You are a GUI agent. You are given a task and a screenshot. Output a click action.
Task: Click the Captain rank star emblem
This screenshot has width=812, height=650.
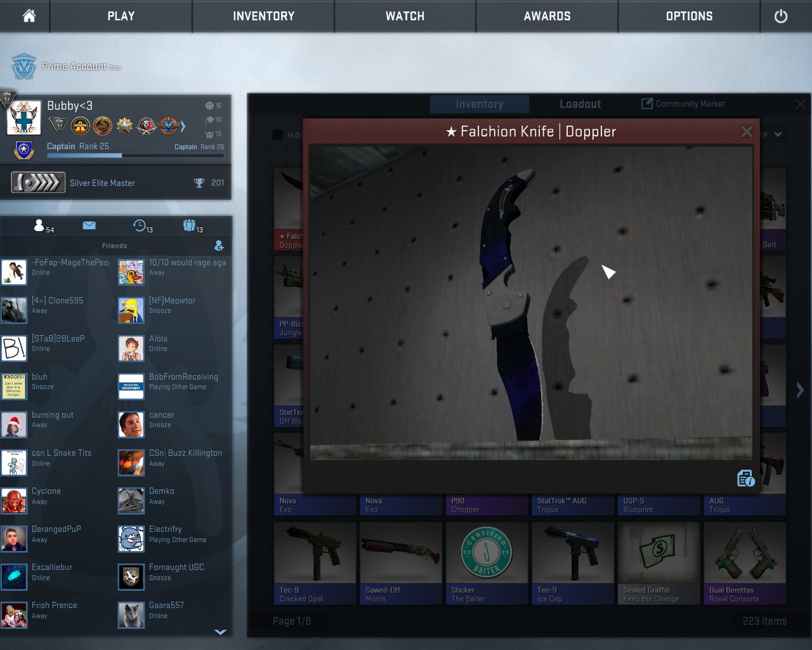[24, 150]
